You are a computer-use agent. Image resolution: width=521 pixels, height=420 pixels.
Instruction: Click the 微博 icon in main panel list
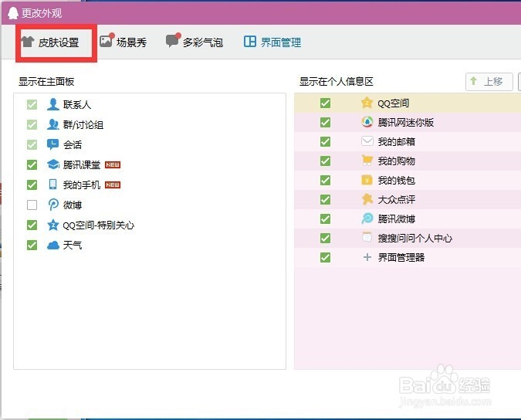click(53, 205)
